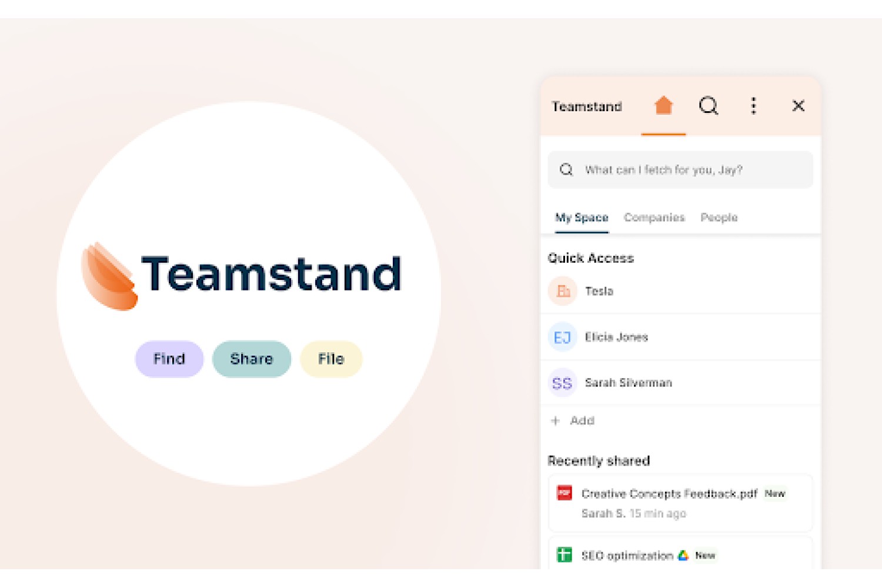Click the Teamstand title in panel header
Viewport: 882px width, 588px height.
587,106
